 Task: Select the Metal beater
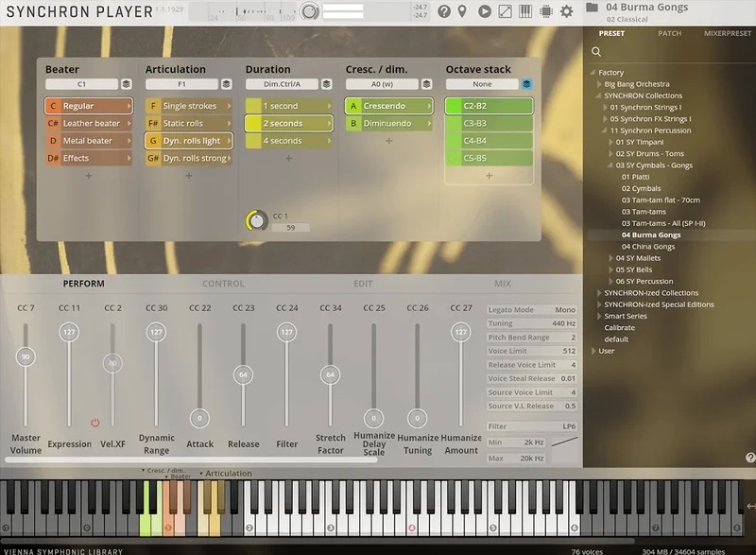coord(89,141)
